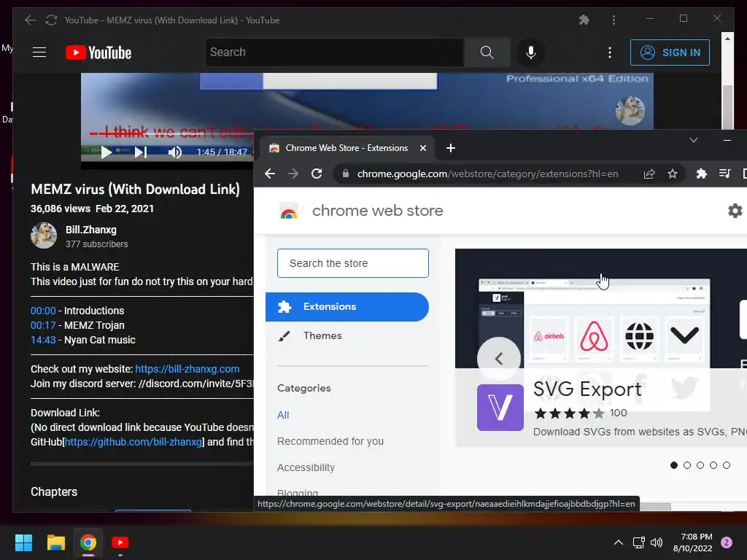
Task: Open Bill.Zhanxg channel name link
Action: coord(91,230)
